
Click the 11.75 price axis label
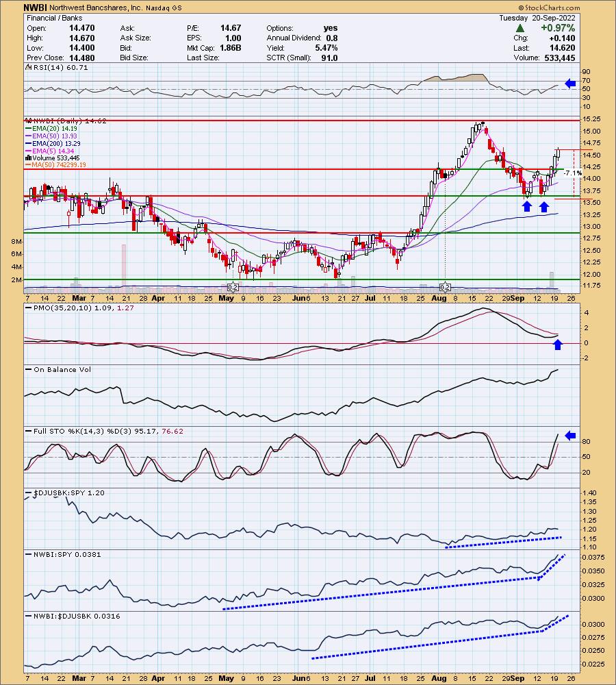(x=591, y=285)
